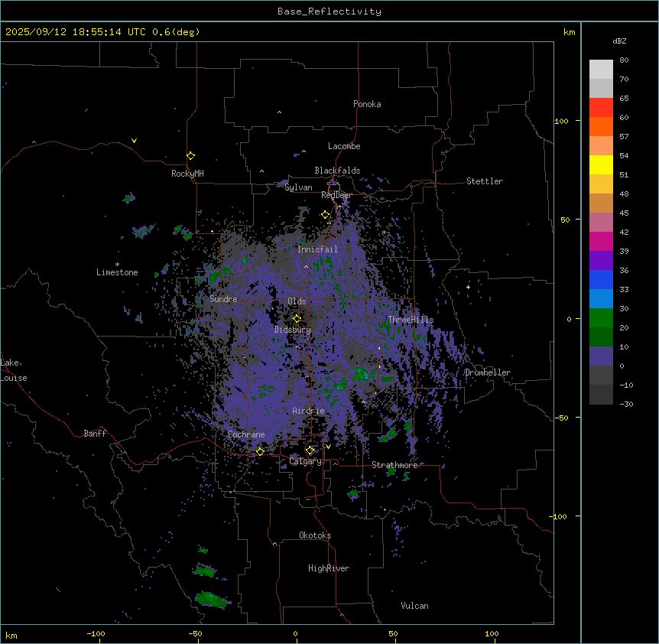Choose the slate purple 10-0 dBZ legend swatch
This screenshot has width=659, height=644.
601,356
